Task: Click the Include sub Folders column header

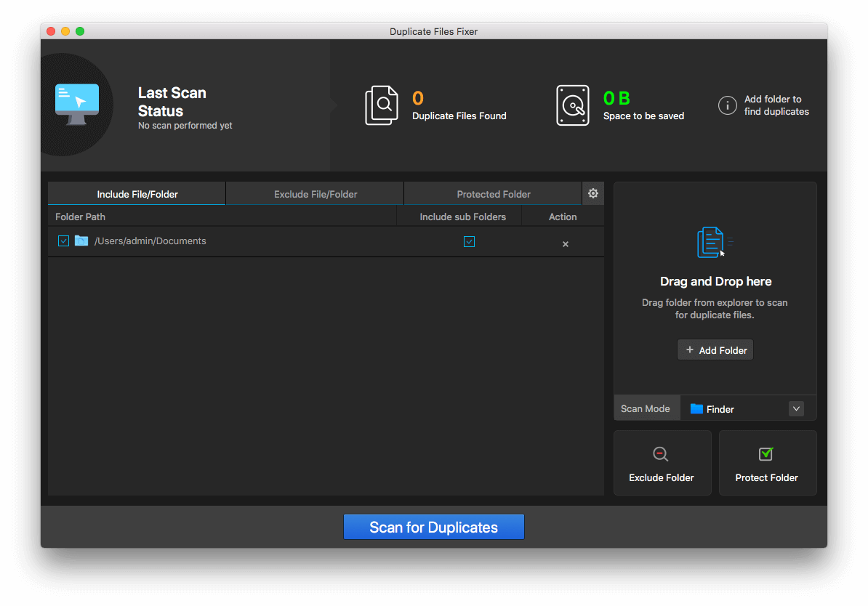Action: pos(462,217)
